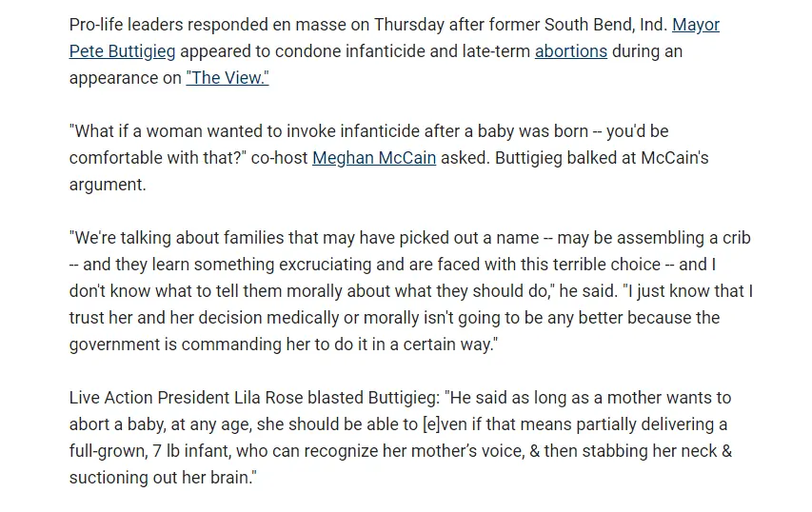Open "The View" link

228,78
